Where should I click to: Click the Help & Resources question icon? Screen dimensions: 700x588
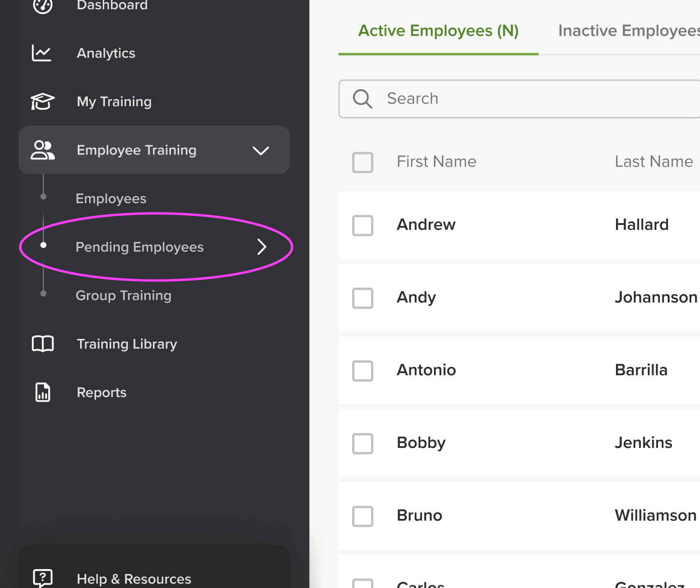pyautogui.click(x=42, y=578)
